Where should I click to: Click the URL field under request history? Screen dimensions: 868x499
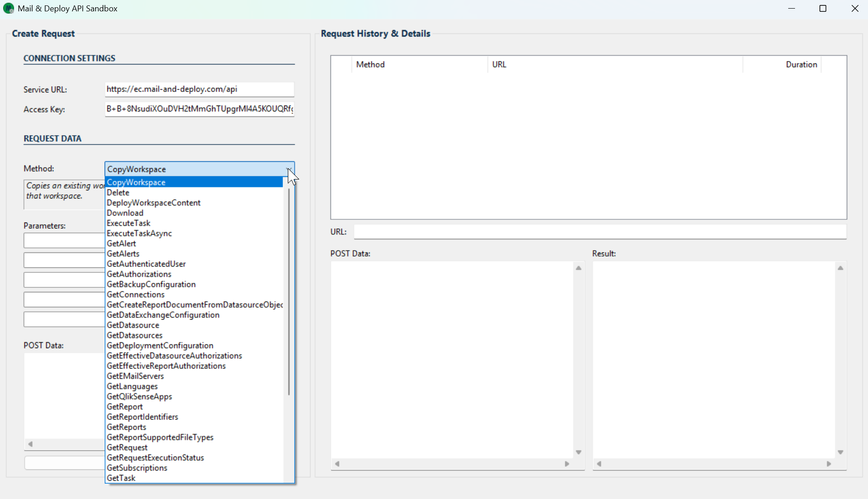[600, 232]
